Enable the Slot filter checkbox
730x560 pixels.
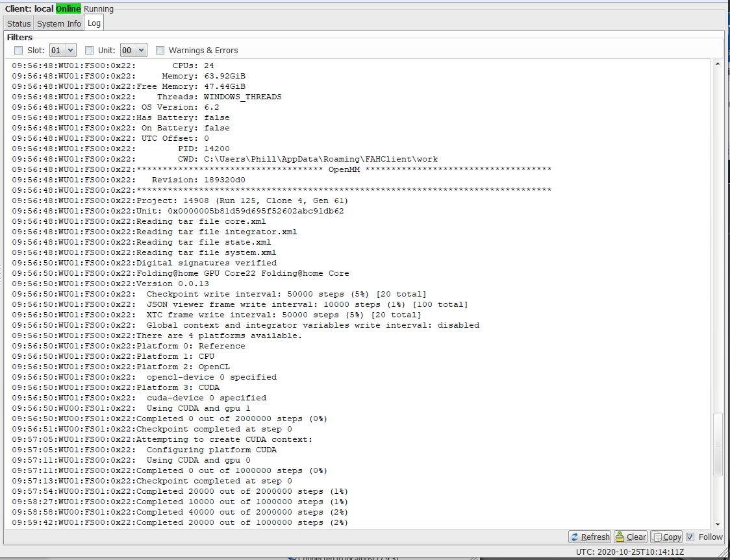pyautogui.click(x=19, y=50)
